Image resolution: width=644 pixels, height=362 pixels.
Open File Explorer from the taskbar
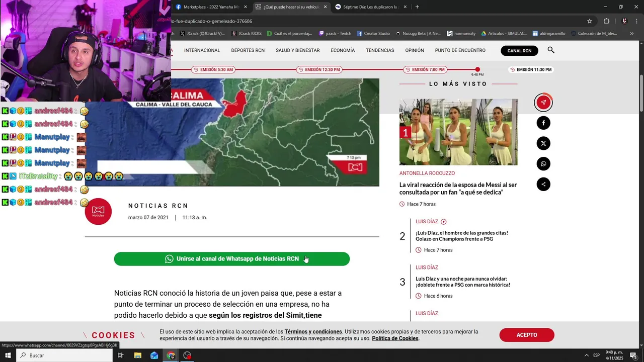(138, 355)
